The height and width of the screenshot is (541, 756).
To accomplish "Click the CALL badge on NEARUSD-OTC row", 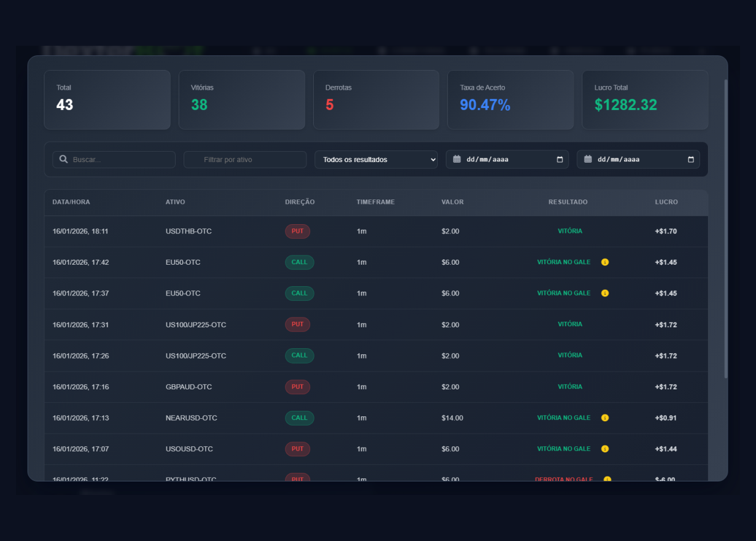I will click(x=299, y=418).
